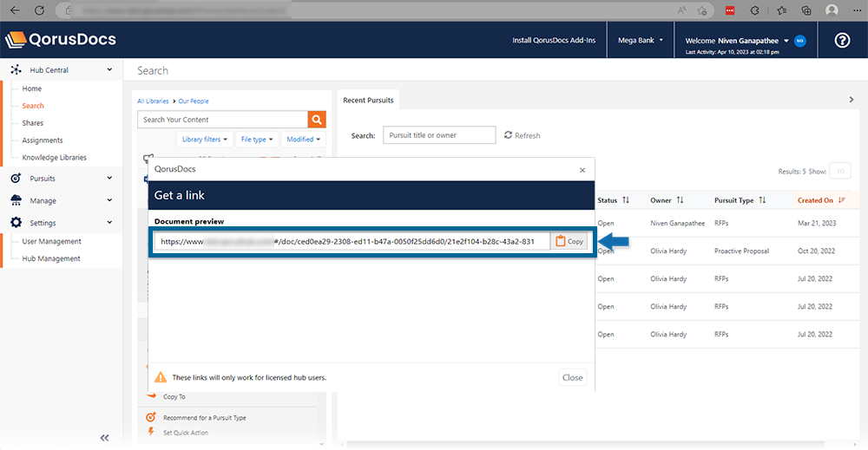This screenshot has height=450, width=868.
Task: Expand the Recent Pursuits panel arrow
Action: 852,100
